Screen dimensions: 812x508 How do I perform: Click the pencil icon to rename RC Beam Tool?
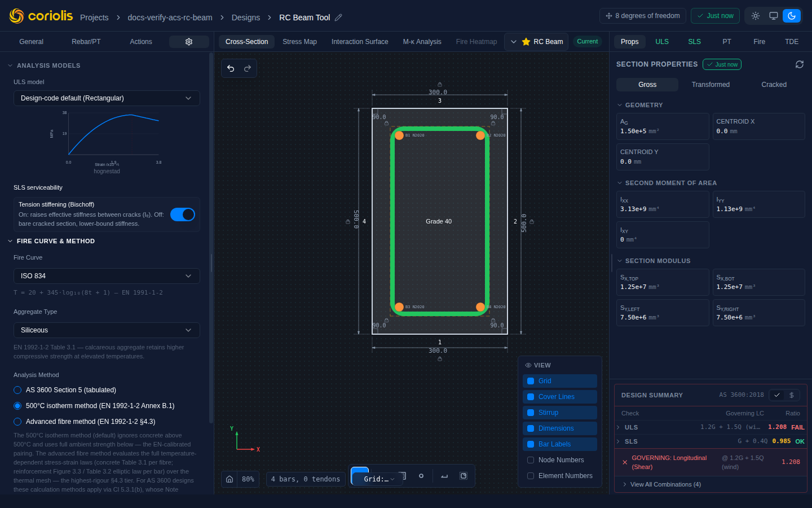tap(338, 17)
